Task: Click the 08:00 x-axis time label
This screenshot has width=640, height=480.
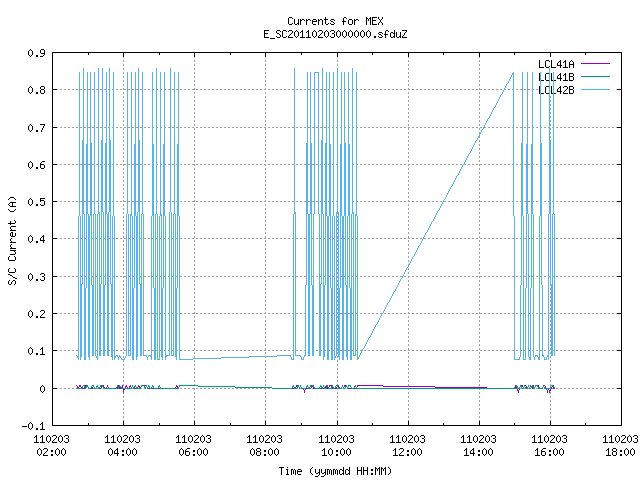Action: click(x=264, y=452)
